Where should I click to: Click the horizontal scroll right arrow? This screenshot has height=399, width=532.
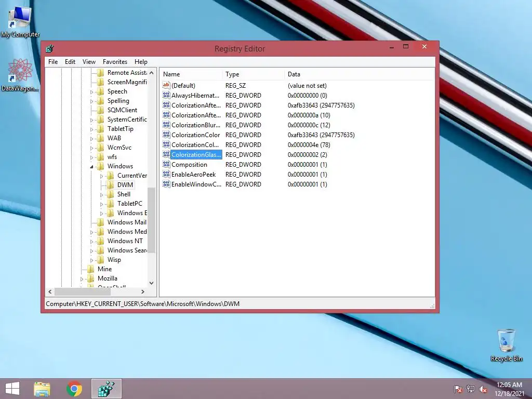click(x=143, y=291)
